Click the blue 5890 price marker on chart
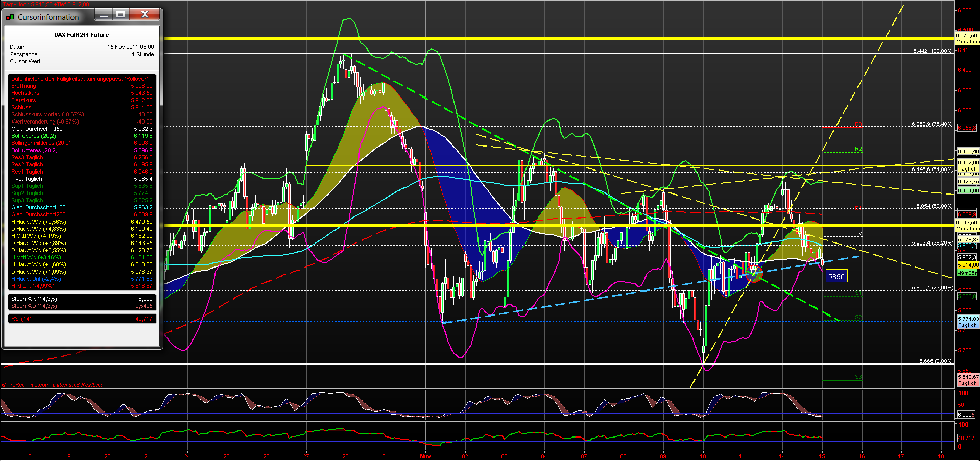 836,276
